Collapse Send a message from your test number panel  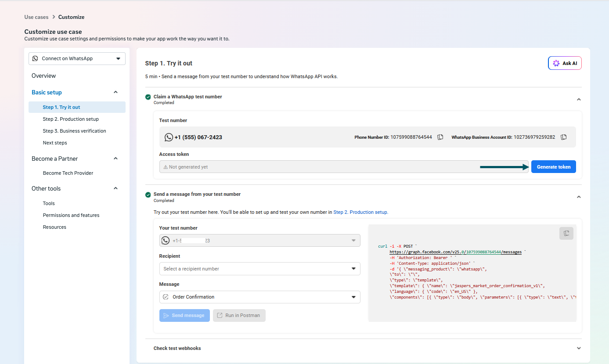579,197
